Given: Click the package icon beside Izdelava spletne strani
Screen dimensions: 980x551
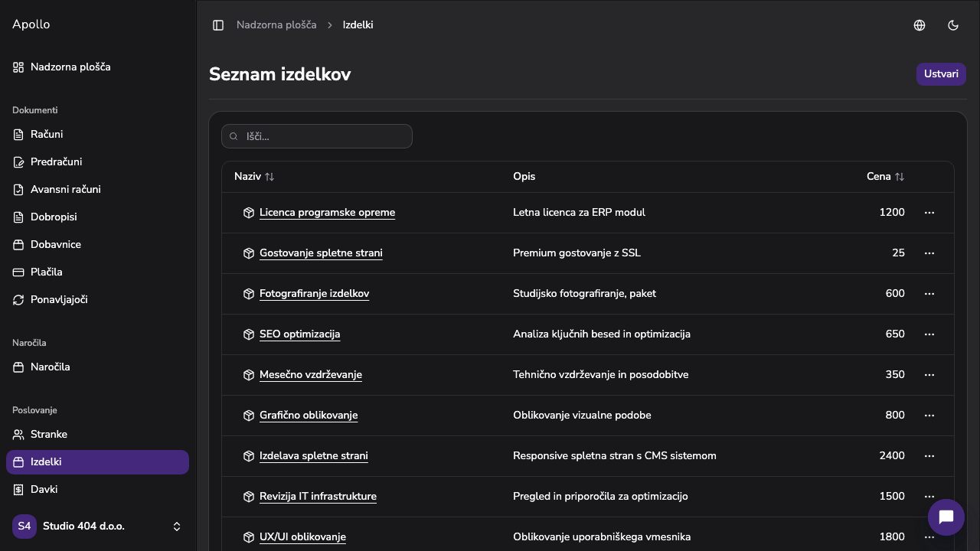Looking at the screenshot, I should click(249, 456).
